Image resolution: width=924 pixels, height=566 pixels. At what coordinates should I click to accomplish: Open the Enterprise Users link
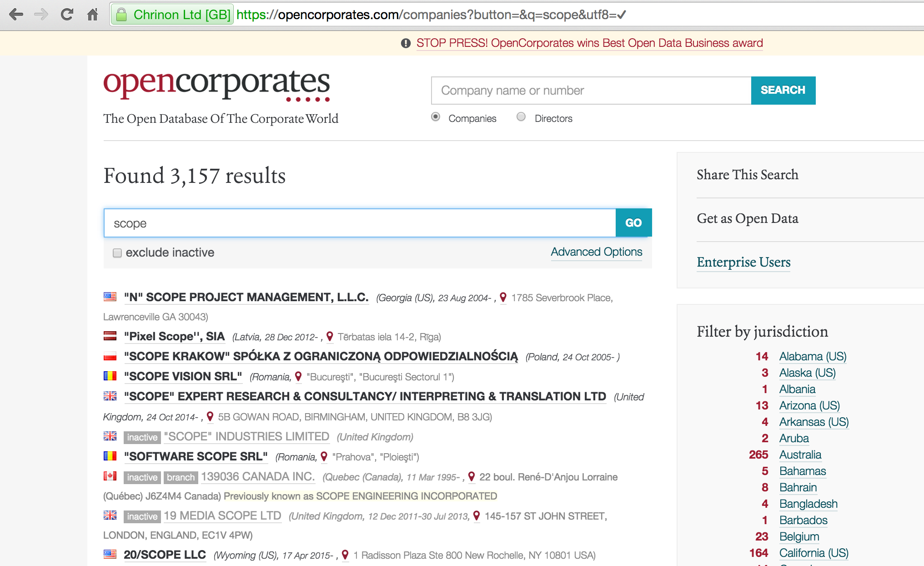click(743, 262)
